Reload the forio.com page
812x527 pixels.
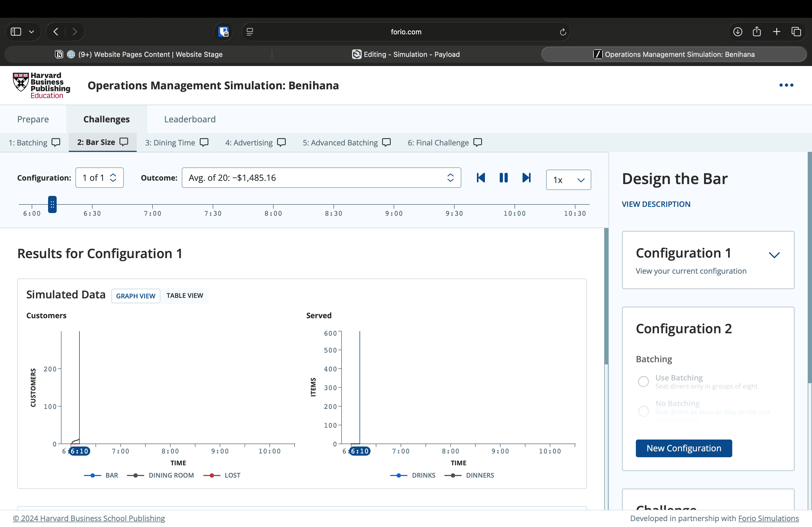point(563,32)
